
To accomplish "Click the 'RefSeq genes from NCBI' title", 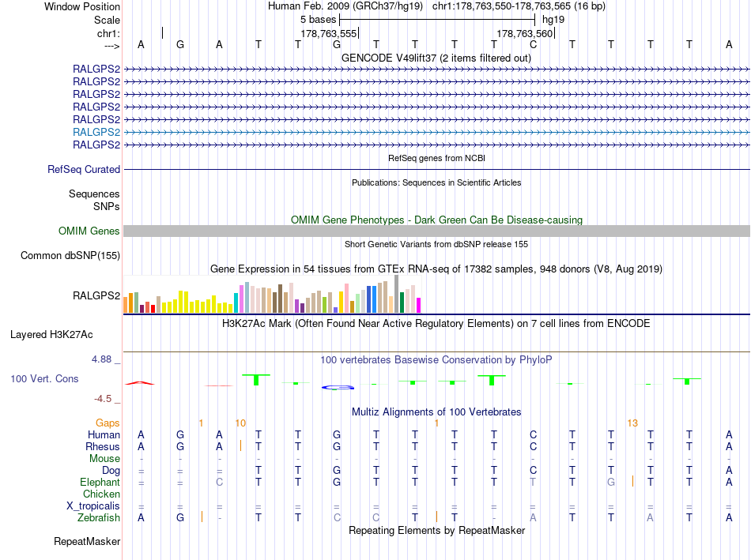I will click(x=436, y=158).
